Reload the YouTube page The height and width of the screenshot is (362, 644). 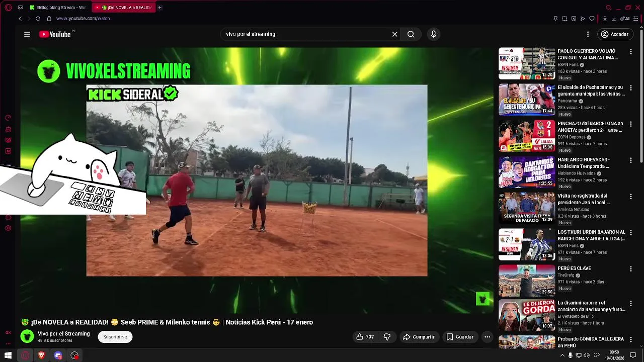tap(38, 19)
